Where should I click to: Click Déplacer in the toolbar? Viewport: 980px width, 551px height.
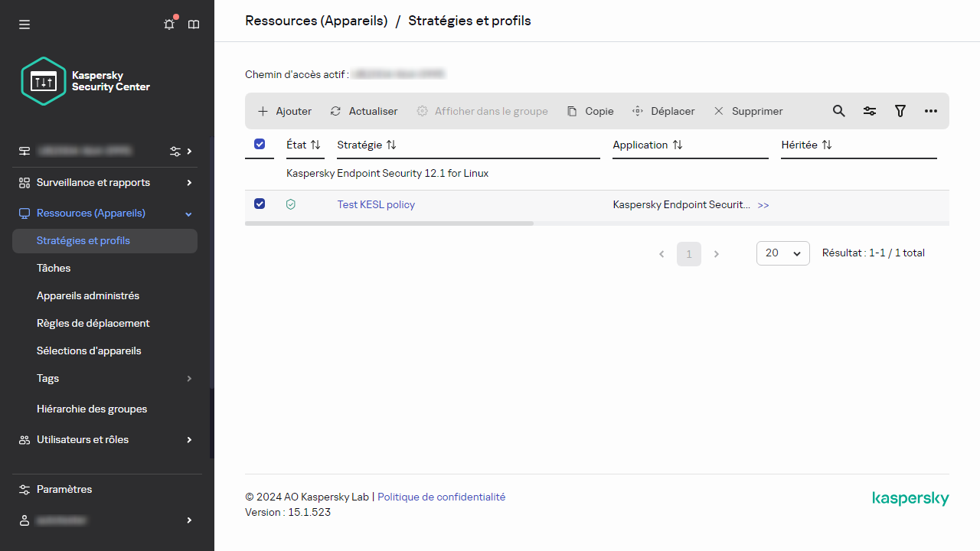pyautogui.click(x=663, y=111)
